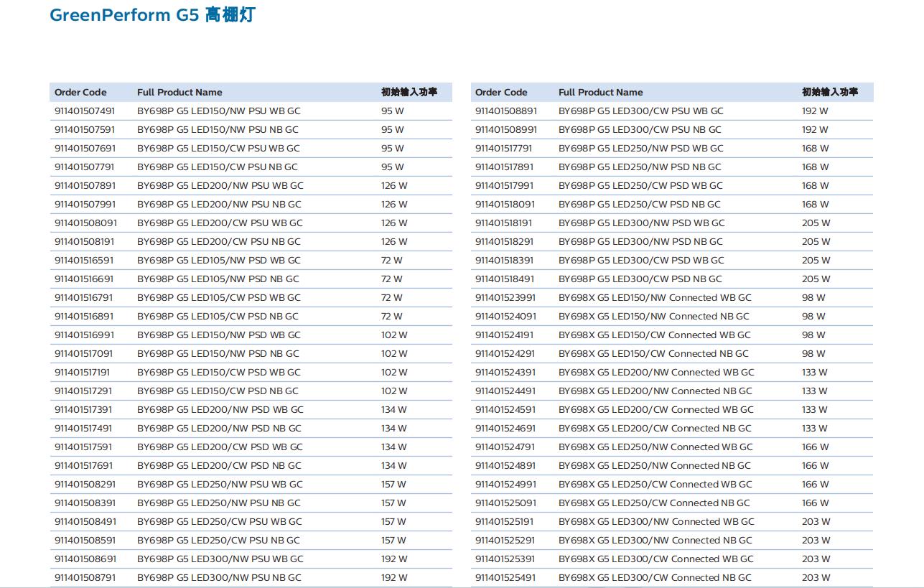Select order code 911401508391
The width and height of the screenshot is (924, 588).
[x=85, y=503]
